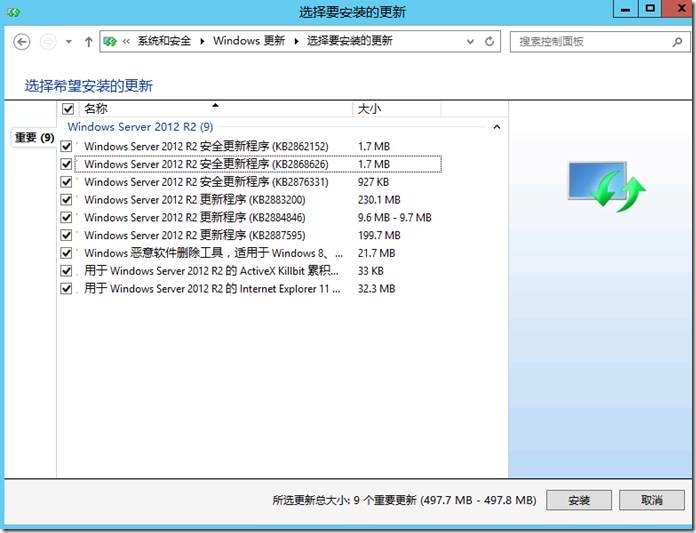Click the Windows Update monitor graphic

point(607,186)
